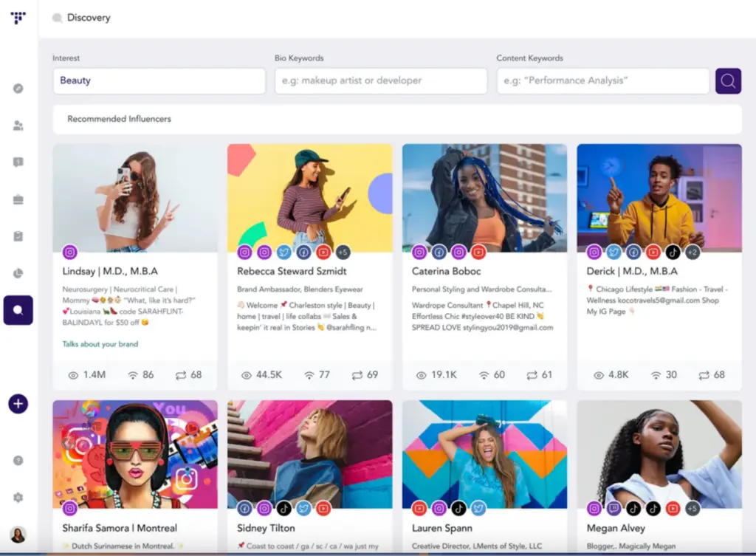
Task: Expand Derick's +2 more social accounts
Action: click(x=692, y=253)
